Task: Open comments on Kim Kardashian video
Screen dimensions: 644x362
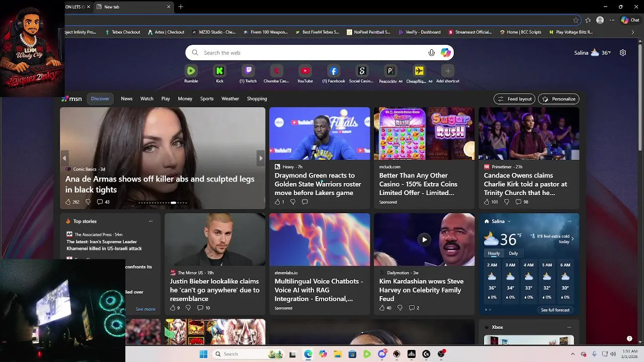Action: [414, 308]
